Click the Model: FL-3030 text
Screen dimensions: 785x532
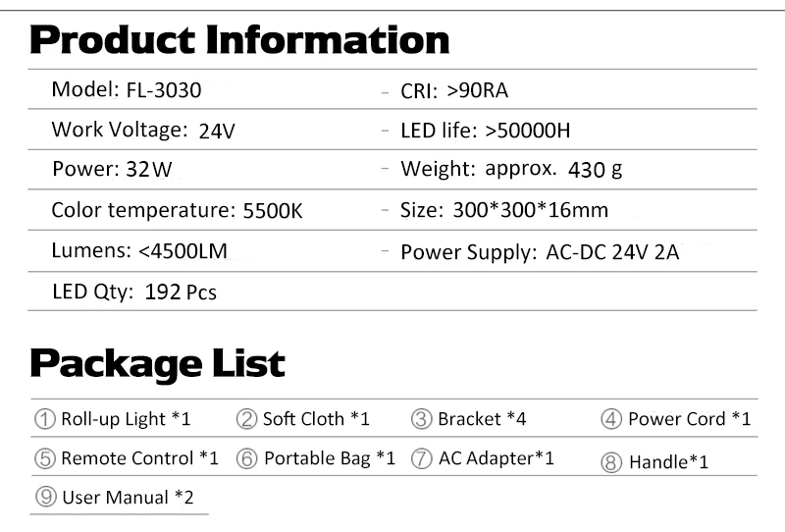click(x=127, y=90)
